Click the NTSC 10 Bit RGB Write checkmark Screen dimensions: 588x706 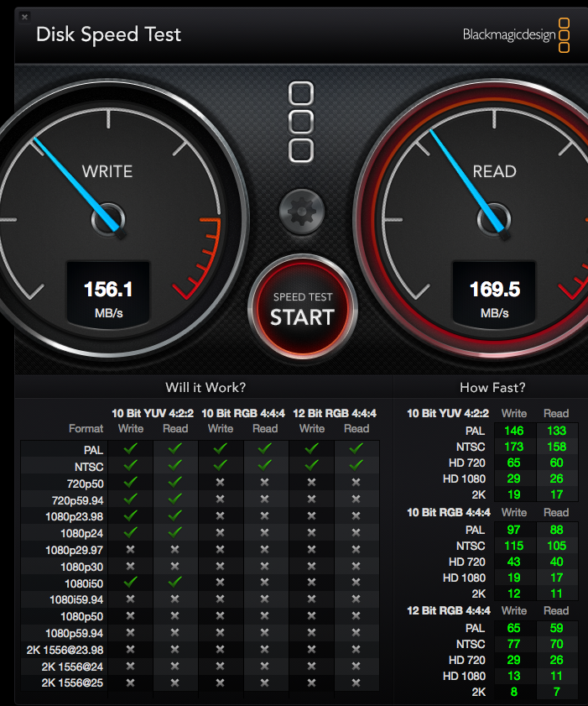220,465
